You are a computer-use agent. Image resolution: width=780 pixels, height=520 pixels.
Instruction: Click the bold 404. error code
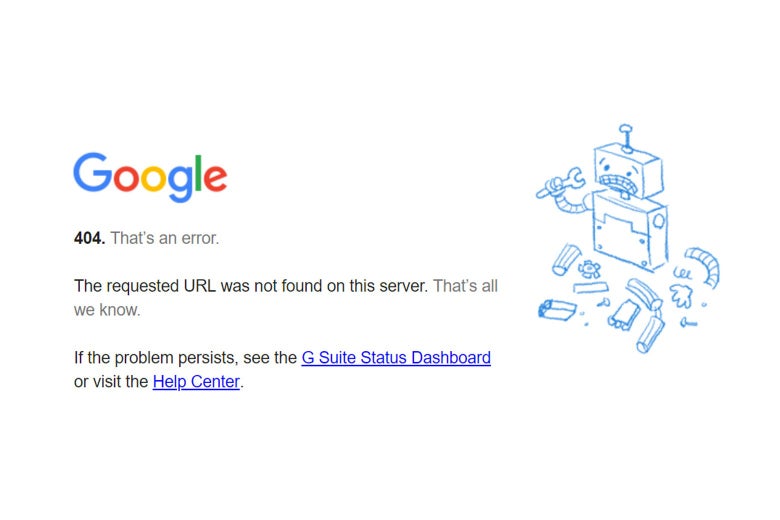[89, 238]
